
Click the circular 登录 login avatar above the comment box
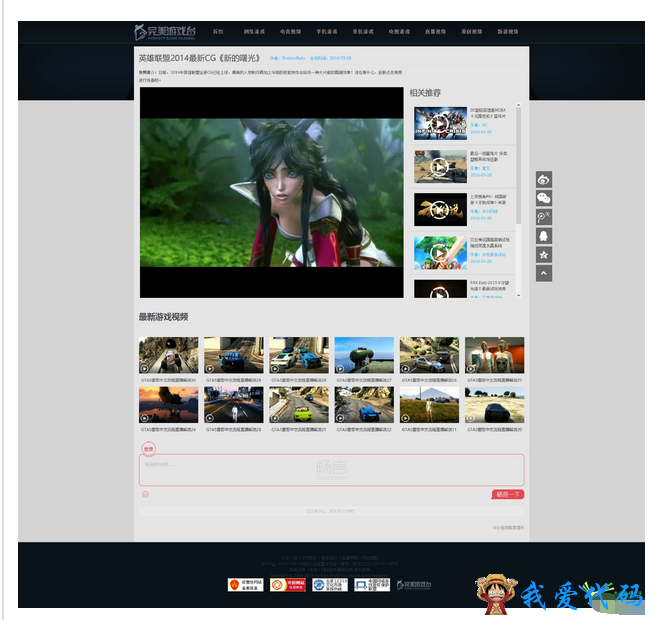pos(149,449)
